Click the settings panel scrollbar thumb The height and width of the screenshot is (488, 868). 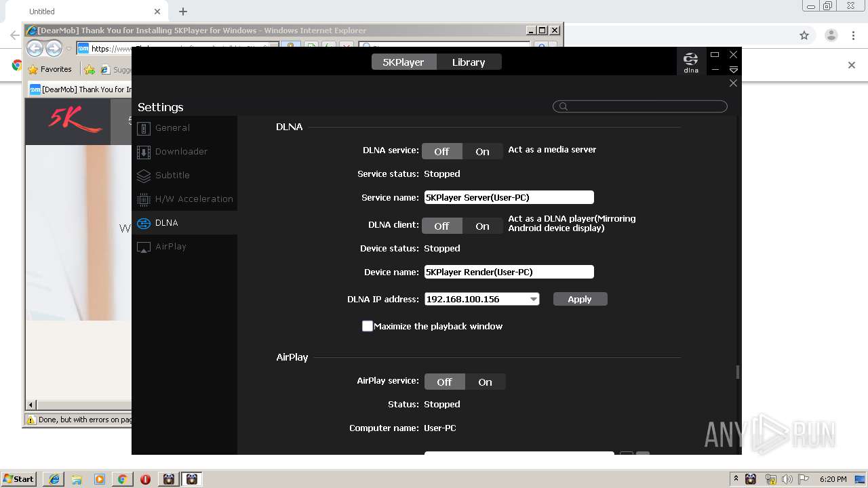[x=737, y=372]
